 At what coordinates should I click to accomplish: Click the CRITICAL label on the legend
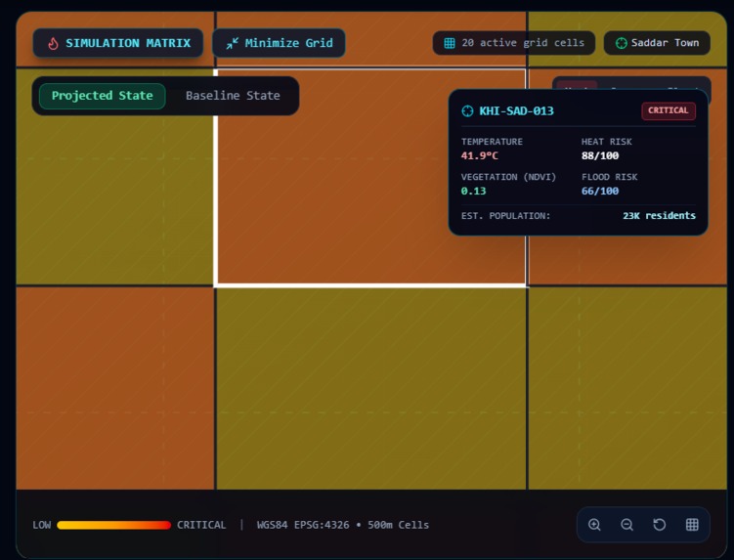pyautogui.click(x=201, y=525)
